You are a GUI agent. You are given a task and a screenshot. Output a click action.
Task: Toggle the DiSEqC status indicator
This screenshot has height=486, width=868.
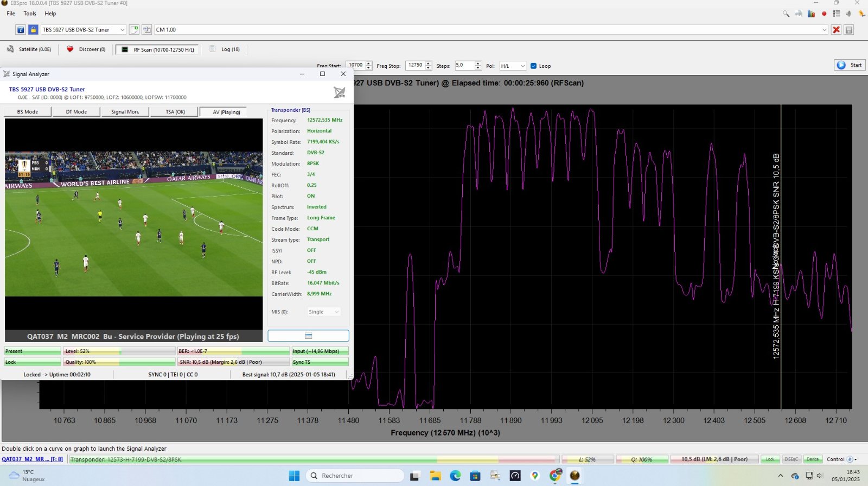click(791, 459)
